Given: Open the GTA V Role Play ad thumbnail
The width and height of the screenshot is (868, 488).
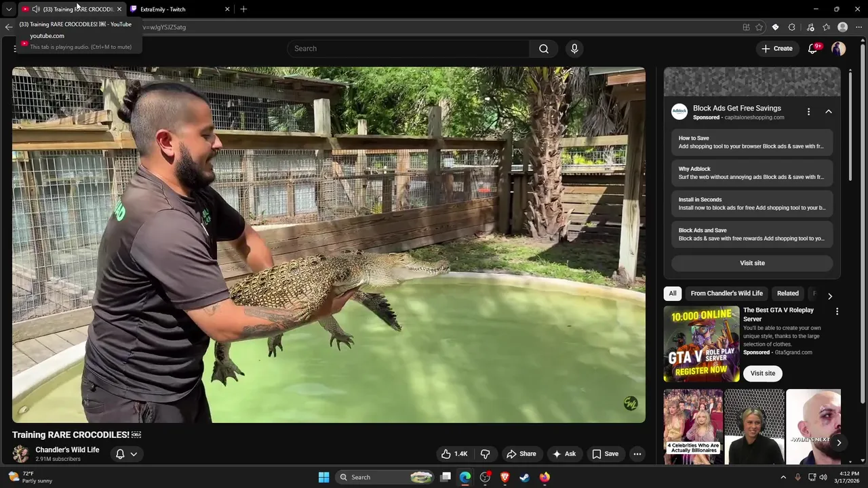Looking at the screenshot, I should tap(701, 344).
